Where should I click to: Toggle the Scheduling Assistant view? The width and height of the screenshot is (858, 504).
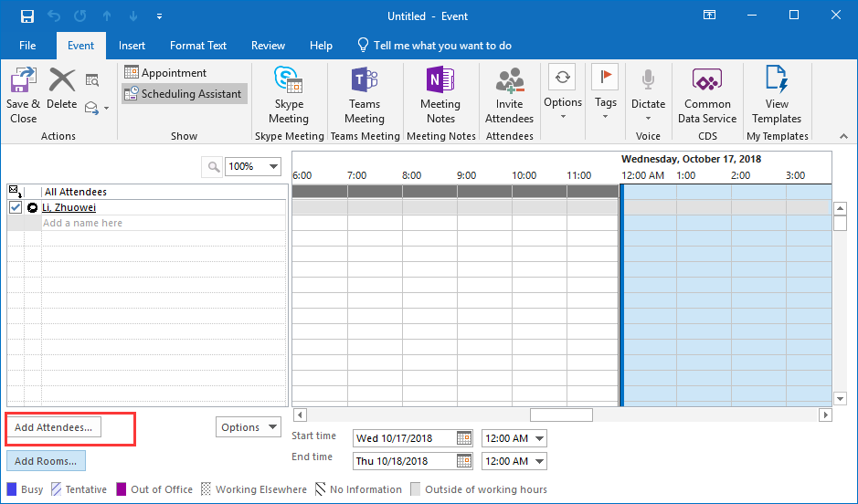click(184, 94)
